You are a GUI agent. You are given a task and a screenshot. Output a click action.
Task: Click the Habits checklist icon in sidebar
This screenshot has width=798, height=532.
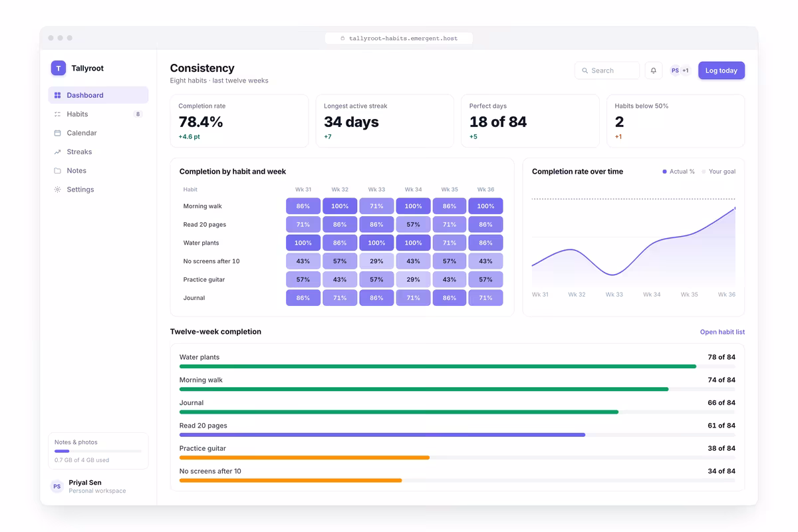tap(57, 114)
